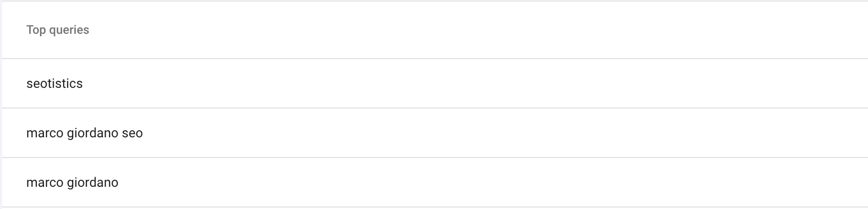Click the Top queries column header
Image resolution: width=868 pixels, height=209 pixels.
pos(58,30)
